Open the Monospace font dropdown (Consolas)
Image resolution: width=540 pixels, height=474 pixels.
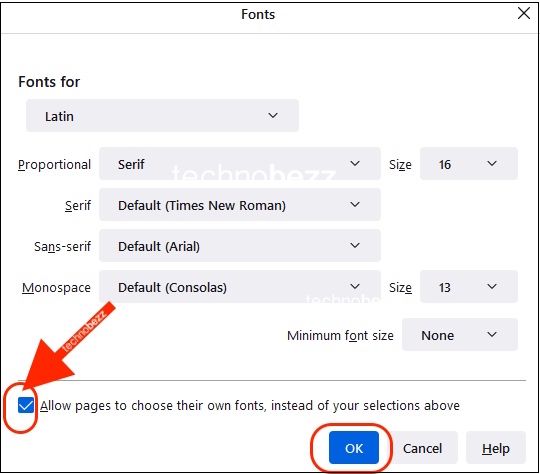pyautogui.click(x=240, y=287)
